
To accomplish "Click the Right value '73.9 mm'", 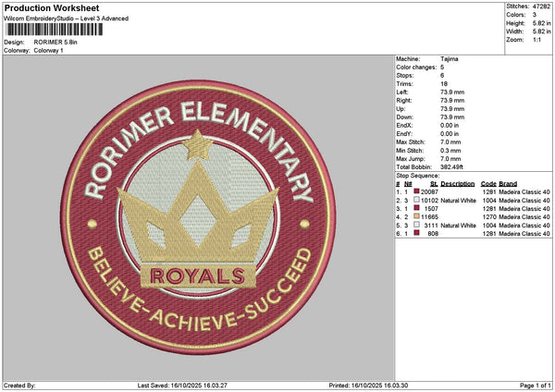I will (452, 101).
